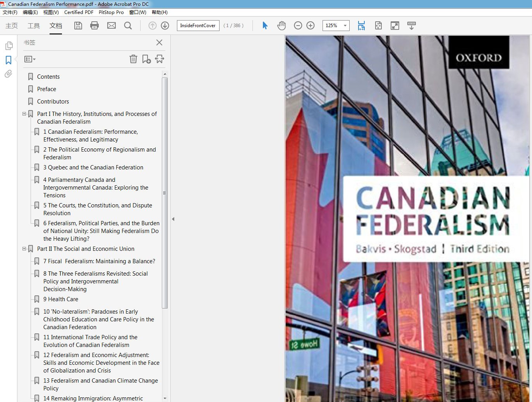Open the 视图(V) menu
Screen dimensions: 532x402
[51, 12]
